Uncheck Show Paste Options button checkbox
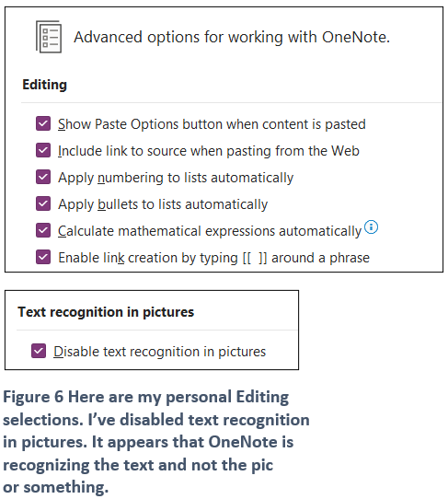 (43, 123)
